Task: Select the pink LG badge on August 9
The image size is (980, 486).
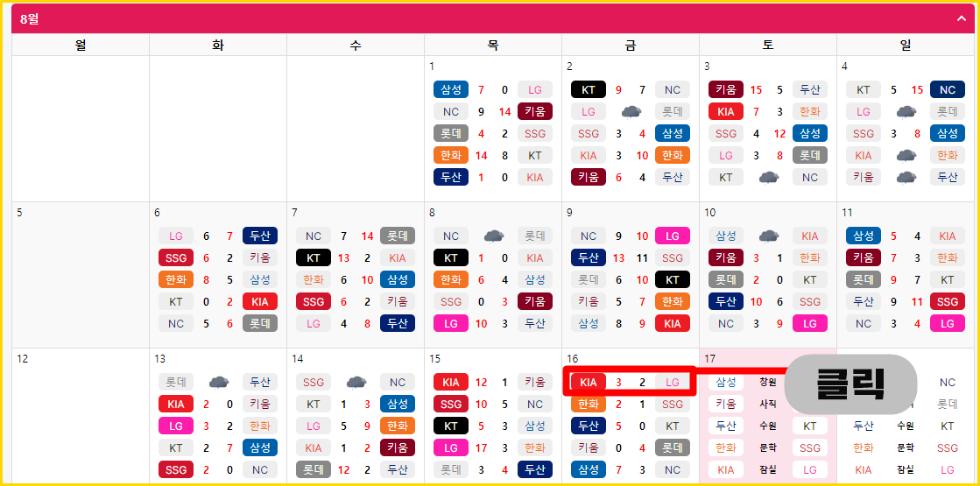Action: click(673, 236)
